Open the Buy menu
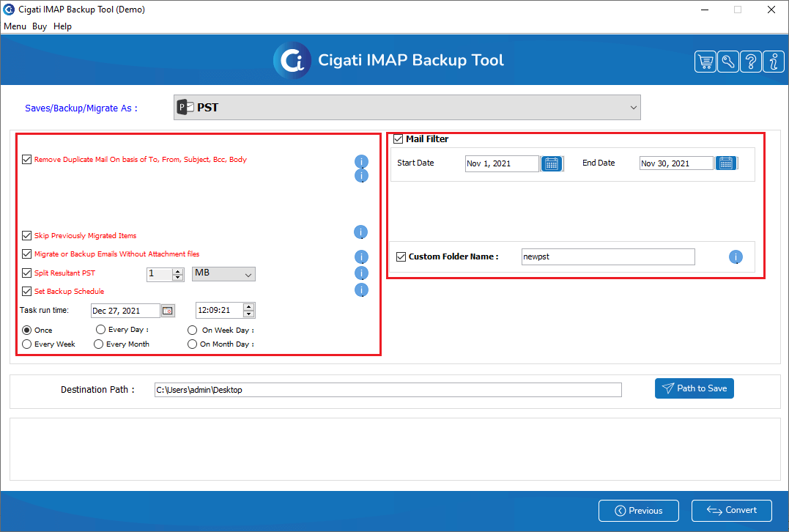This screenshot has height=532, width=789. (x=40, y=26)
